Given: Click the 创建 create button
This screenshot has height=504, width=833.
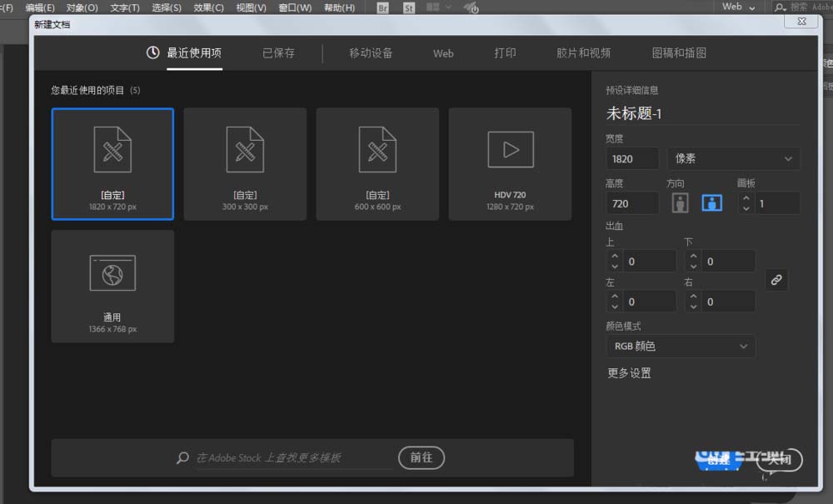Looking at the screenshot, I should 719,460.
